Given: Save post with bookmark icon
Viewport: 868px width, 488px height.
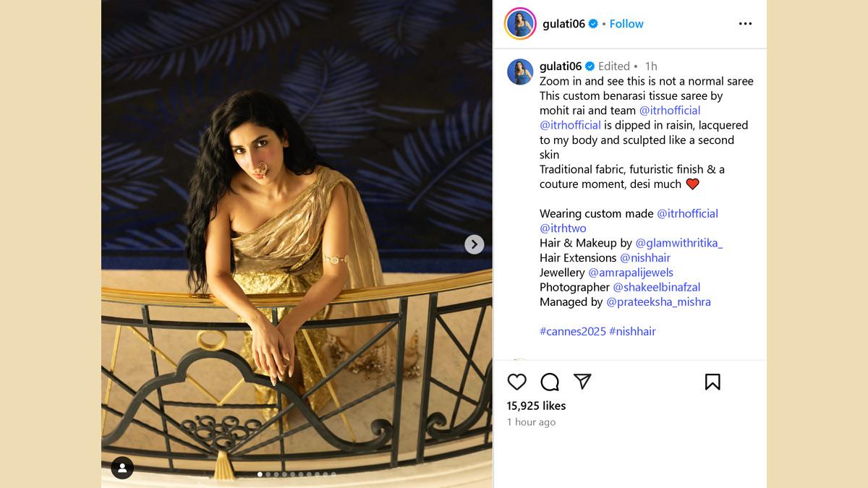Looking at the screenshot, I should [x=712, y=382].
